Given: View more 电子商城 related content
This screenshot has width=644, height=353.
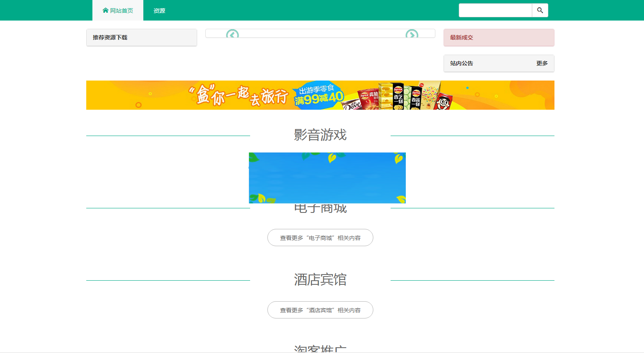Looking at the screenshot, I should (x=320, y=238).
